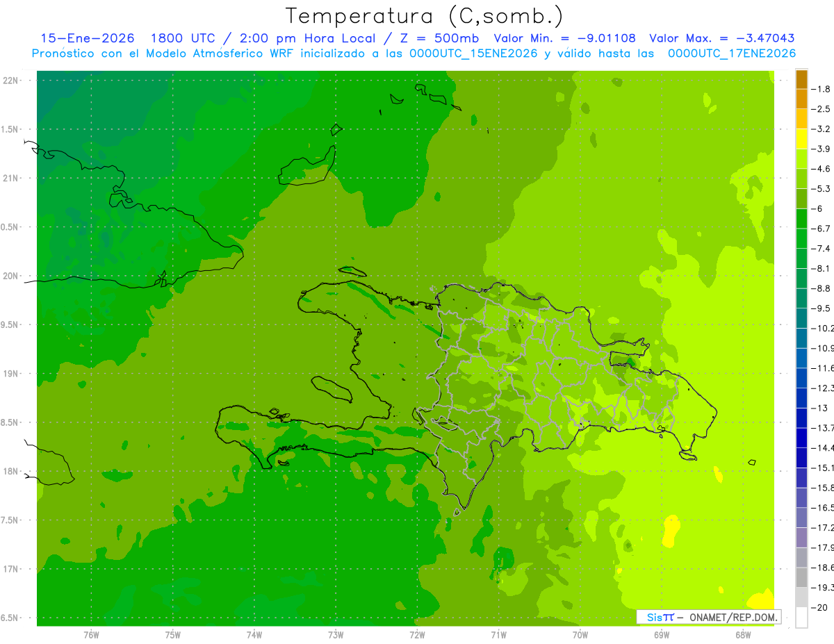834x644 pixels.
Task: Click the "17N" latitude label
Action: click(x=12, y=569)
